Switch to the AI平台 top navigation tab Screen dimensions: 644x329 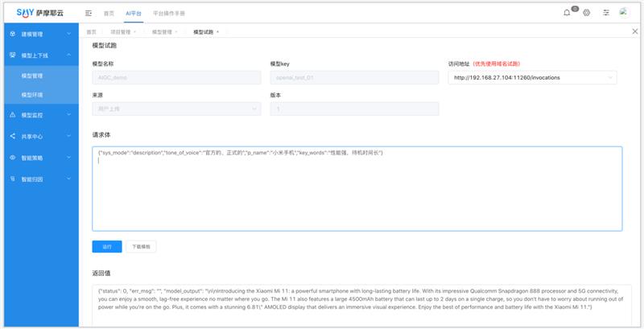click(x=134, y=14)
